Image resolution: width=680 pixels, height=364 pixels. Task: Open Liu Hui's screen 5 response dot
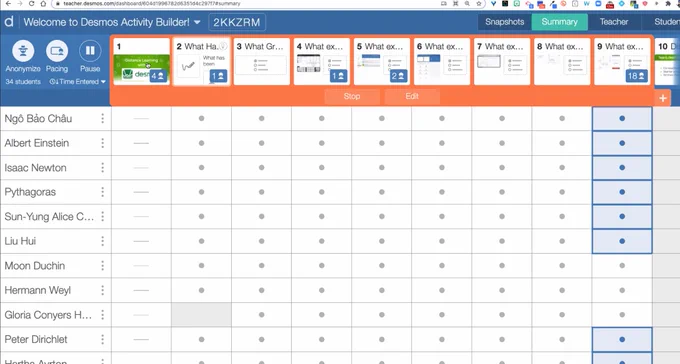[x=382, y=241]
